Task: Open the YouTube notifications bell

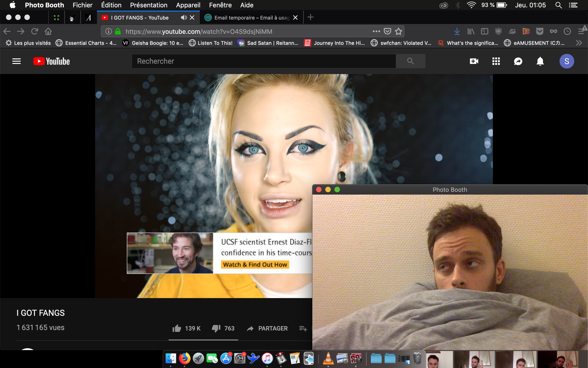Action: pos(540,61)
